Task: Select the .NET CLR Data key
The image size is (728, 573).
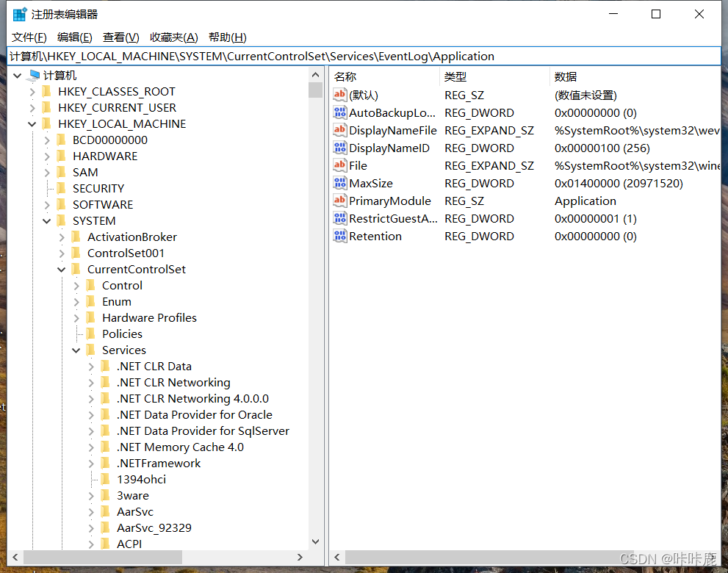Action: point(154,367)
